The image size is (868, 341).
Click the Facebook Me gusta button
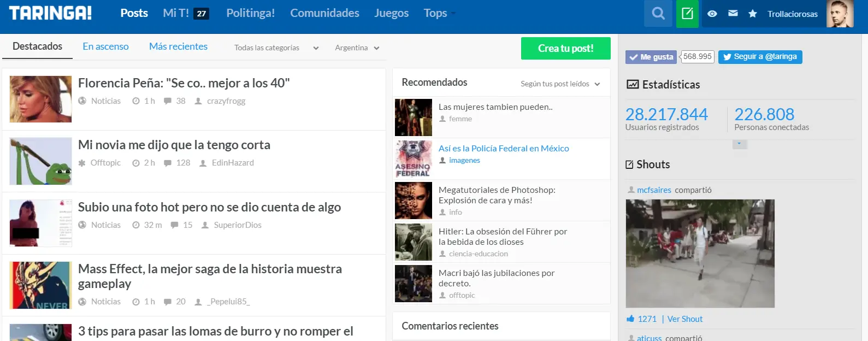coord(651,57)
